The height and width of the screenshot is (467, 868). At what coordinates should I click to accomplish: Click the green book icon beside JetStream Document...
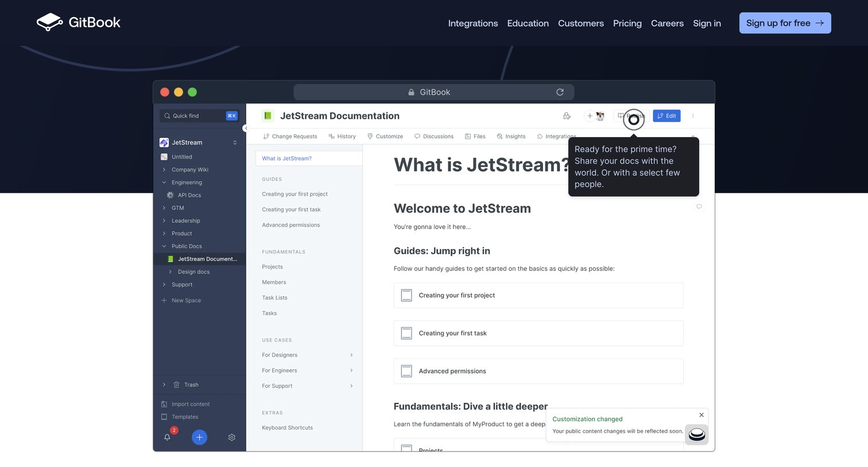[170, 259]
